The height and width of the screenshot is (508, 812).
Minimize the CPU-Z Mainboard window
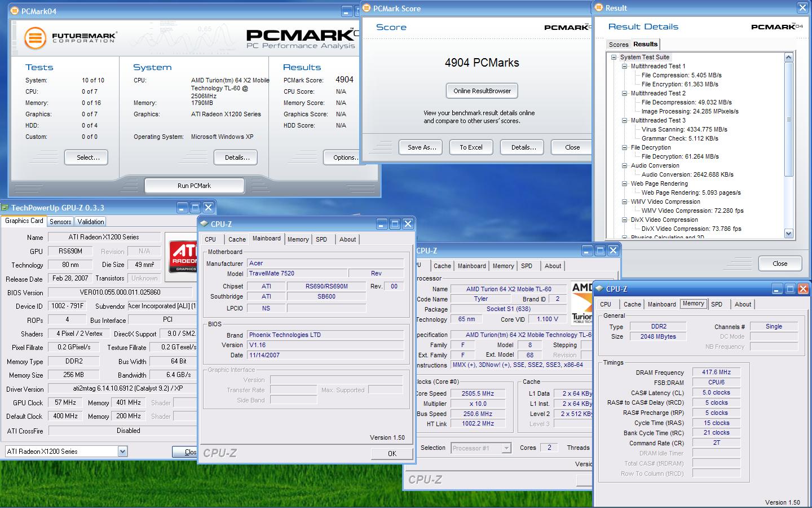coord(382,224)
